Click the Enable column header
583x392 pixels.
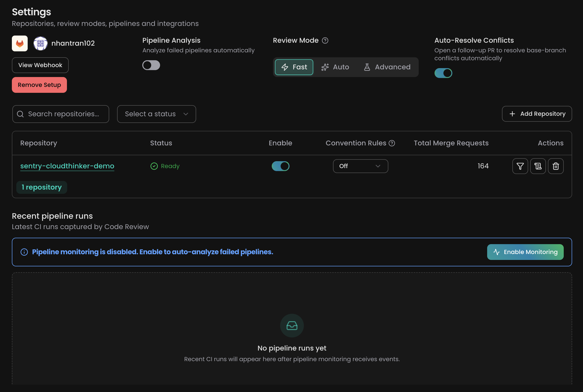click(x=280, y=143)
